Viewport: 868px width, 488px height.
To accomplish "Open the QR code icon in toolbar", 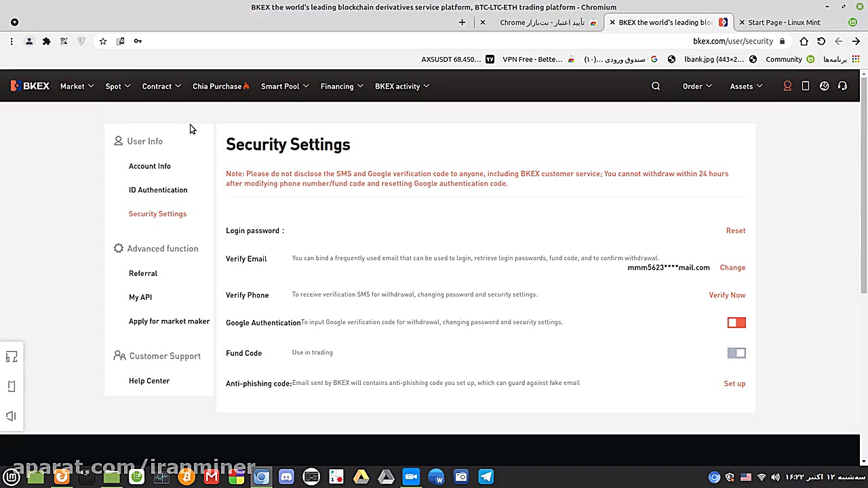I will (64, 41).
